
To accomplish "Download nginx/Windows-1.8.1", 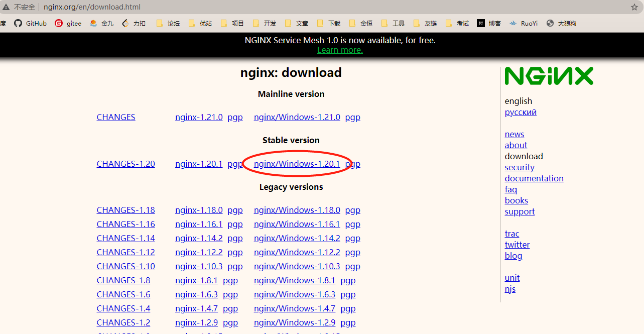I will (295, 280).
